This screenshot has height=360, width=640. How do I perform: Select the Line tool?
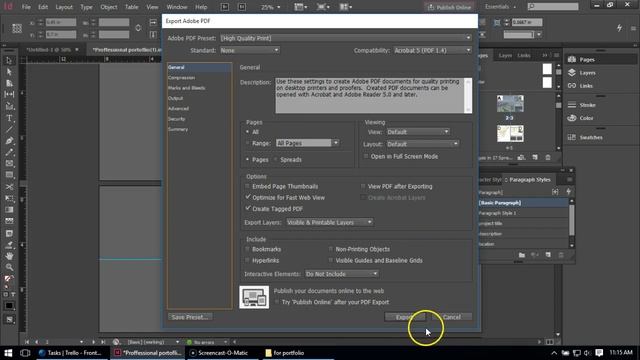(x=9, y=130)
